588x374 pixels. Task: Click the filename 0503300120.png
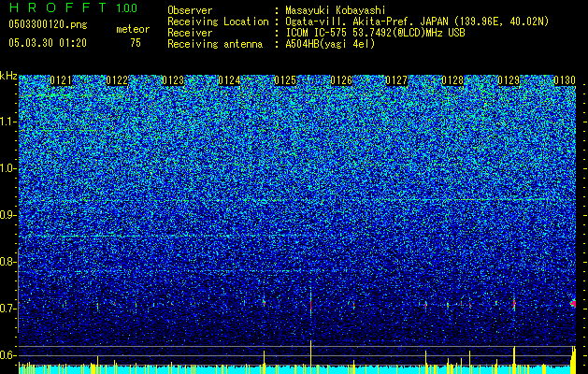pyautogui.click(x=48, y=25)
